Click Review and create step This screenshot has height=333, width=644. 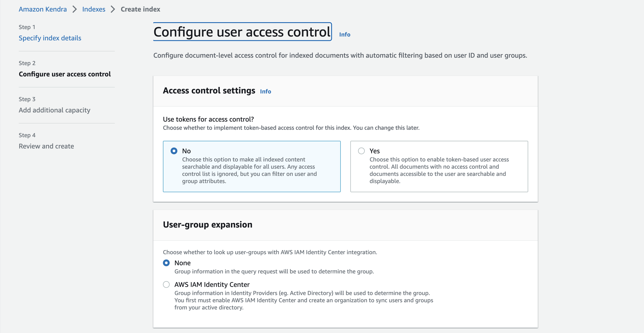tap(46, 146)
